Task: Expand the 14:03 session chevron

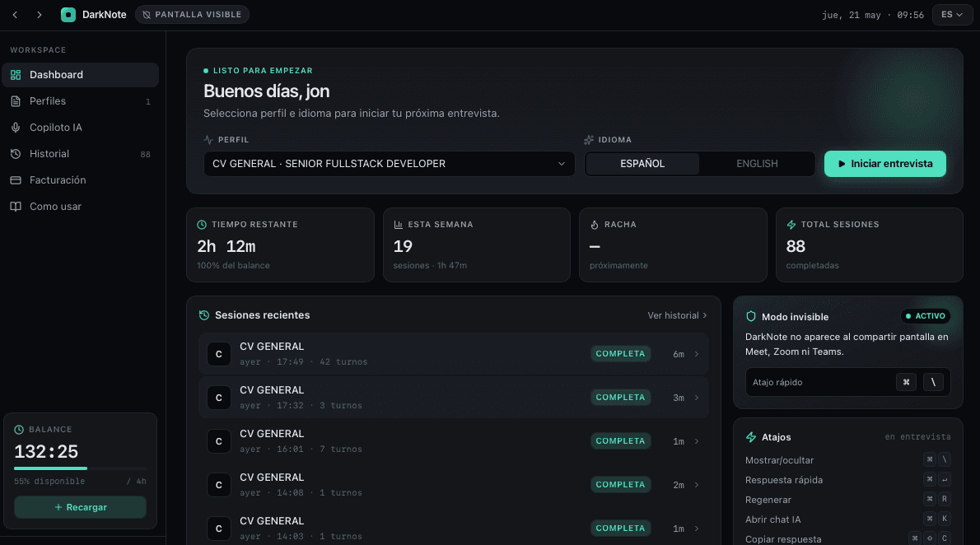Action: [x=696, y=529]
